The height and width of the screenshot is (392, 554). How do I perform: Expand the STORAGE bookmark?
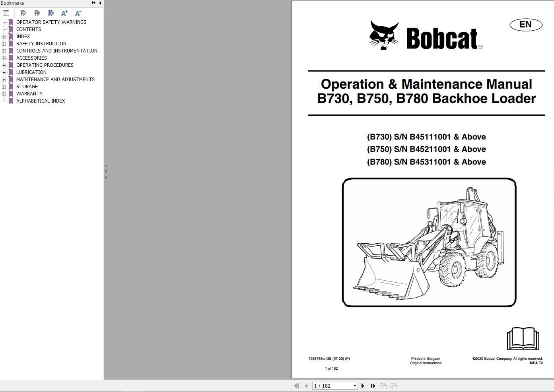4,87
